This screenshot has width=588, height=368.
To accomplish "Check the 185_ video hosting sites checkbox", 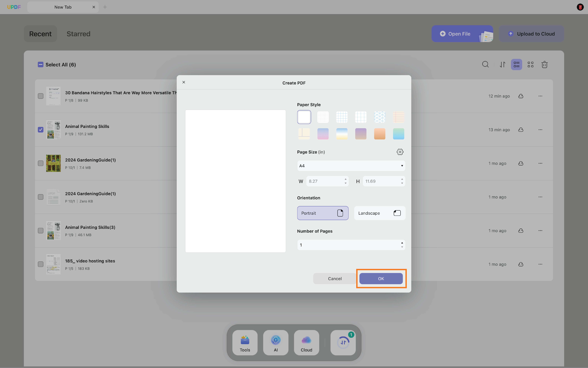I will [41, 264].
